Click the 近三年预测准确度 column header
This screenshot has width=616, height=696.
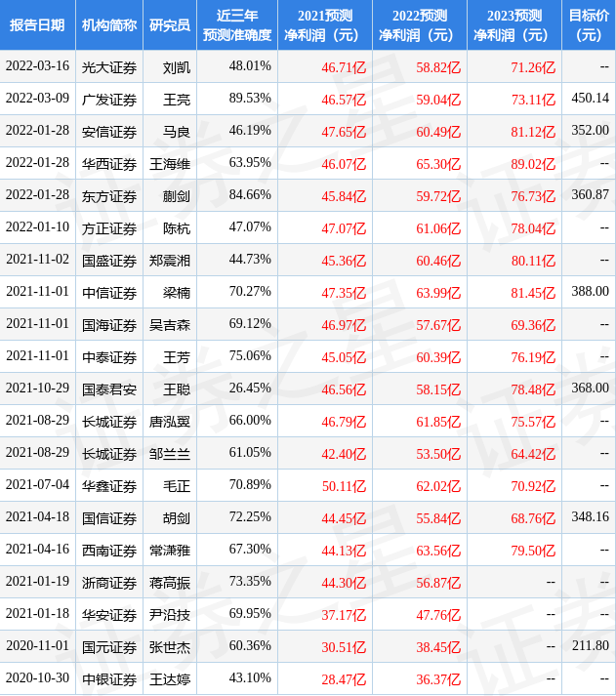point(236,25)
